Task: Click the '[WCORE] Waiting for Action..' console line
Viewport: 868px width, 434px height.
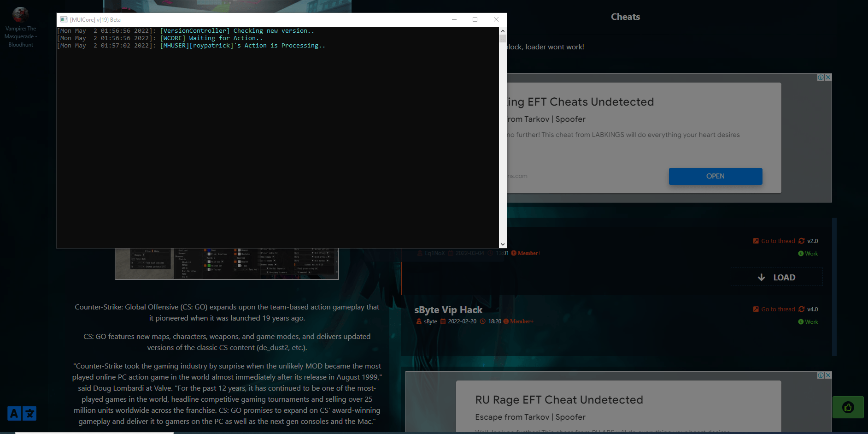Action: point(160,38)
